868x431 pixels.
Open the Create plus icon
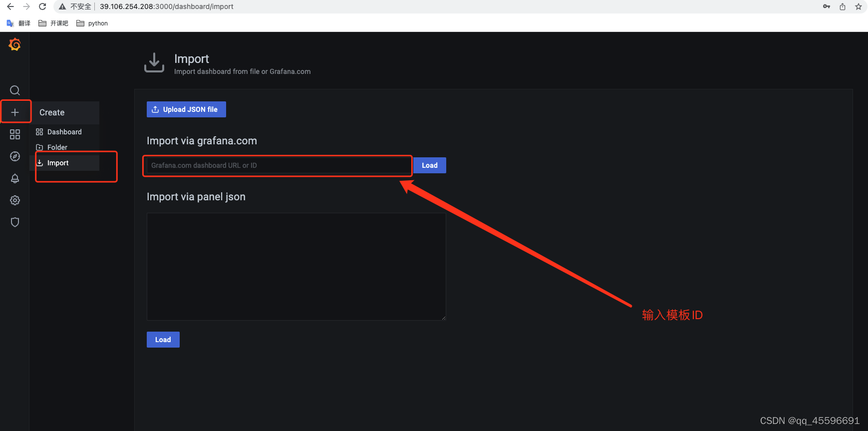click(x=15, y=112)
